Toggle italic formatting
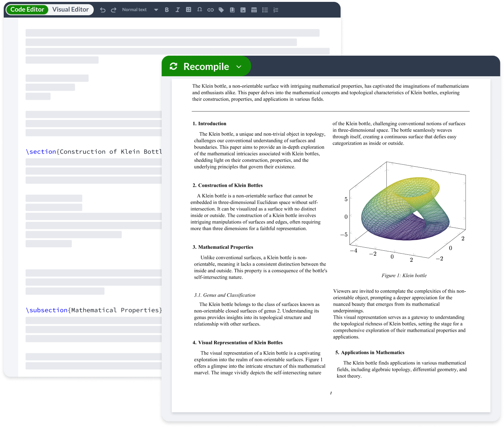This screenshot has height=427, width=504. point(178,10)
